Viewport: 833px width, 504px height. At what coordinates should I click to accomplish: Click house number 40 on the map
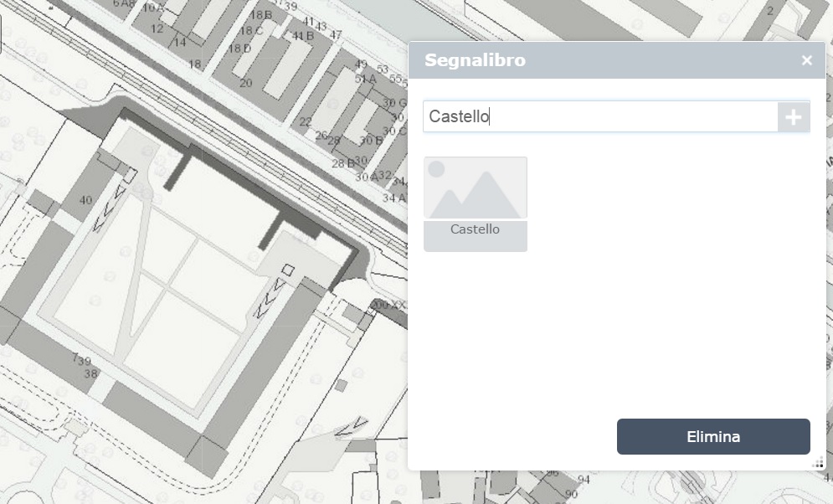86,200
